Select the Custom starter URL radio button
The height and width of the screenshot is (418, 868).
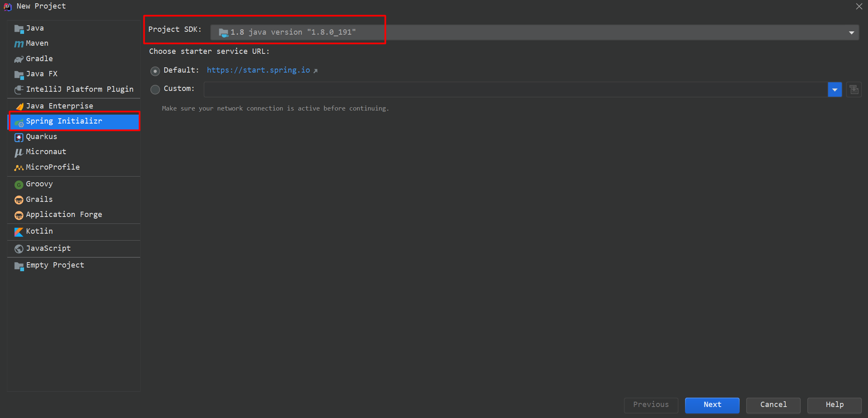(155, 89)
